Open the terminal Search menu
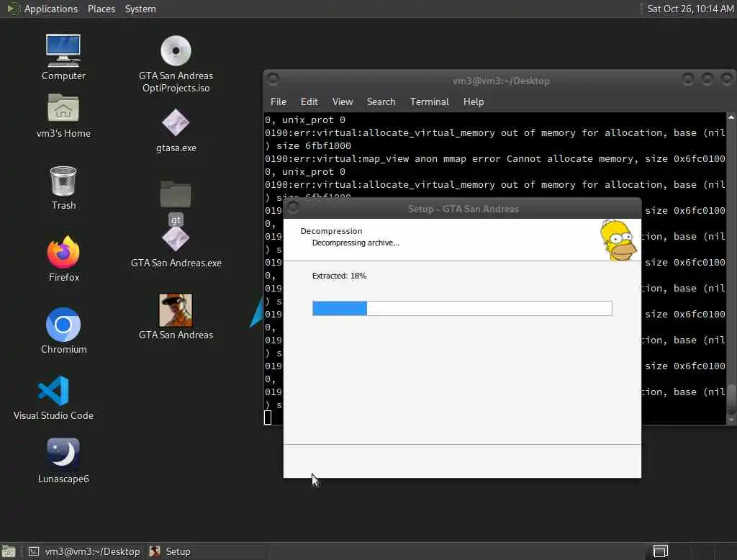The width and height of the screenshot is (737, 560). click(x=381, y=101)
